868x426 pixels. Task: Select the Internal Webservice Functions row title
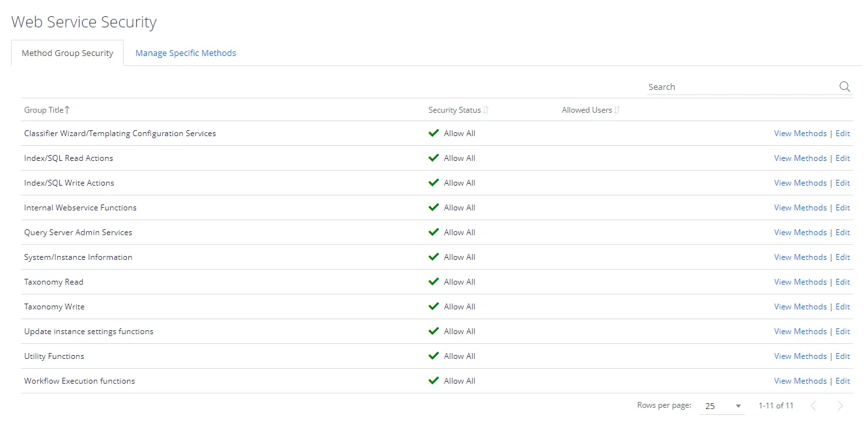[80, 208]
